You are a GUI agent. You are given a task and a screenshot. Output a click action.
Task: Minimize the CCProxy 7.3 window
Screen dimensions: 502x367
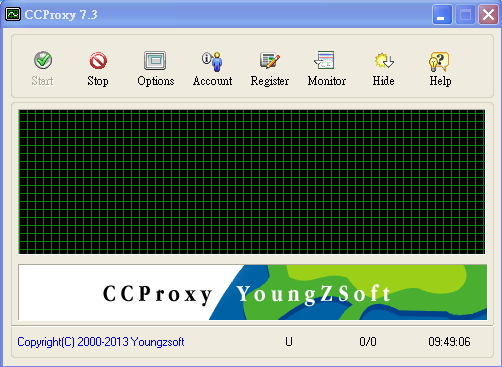(x=442, y=14)
